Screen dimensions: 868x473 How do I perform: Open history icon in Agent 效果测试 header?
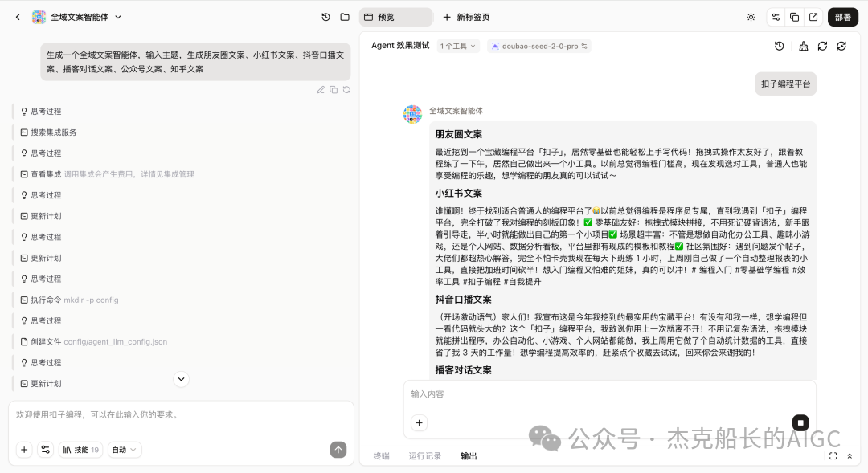point(779,47)
